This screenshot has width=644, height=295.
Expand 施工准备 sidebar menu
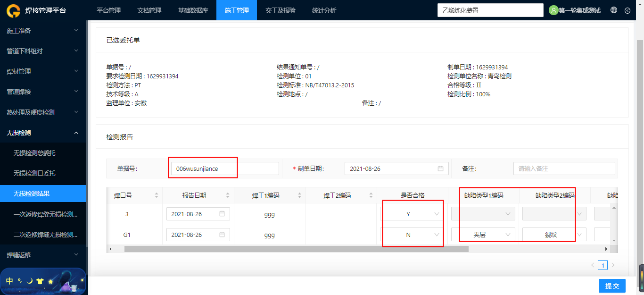[x=43, y=31]
